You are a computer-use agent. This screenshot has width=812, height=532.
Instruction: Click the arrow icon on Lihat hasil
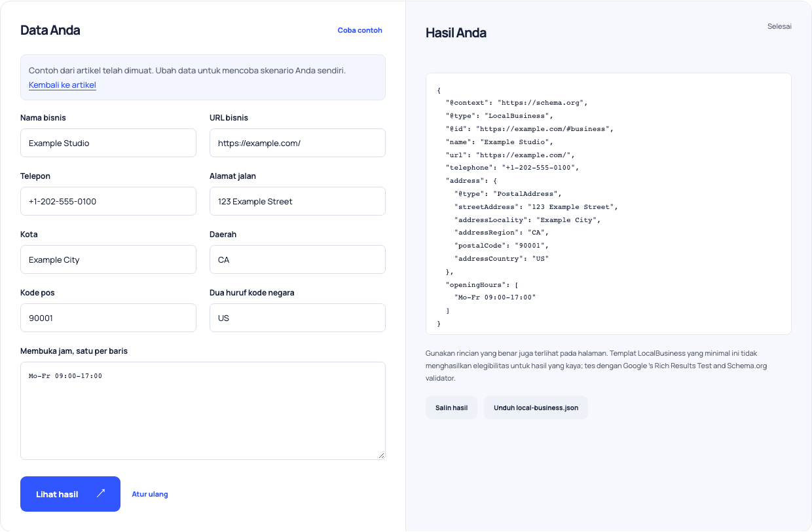point(101,493)
